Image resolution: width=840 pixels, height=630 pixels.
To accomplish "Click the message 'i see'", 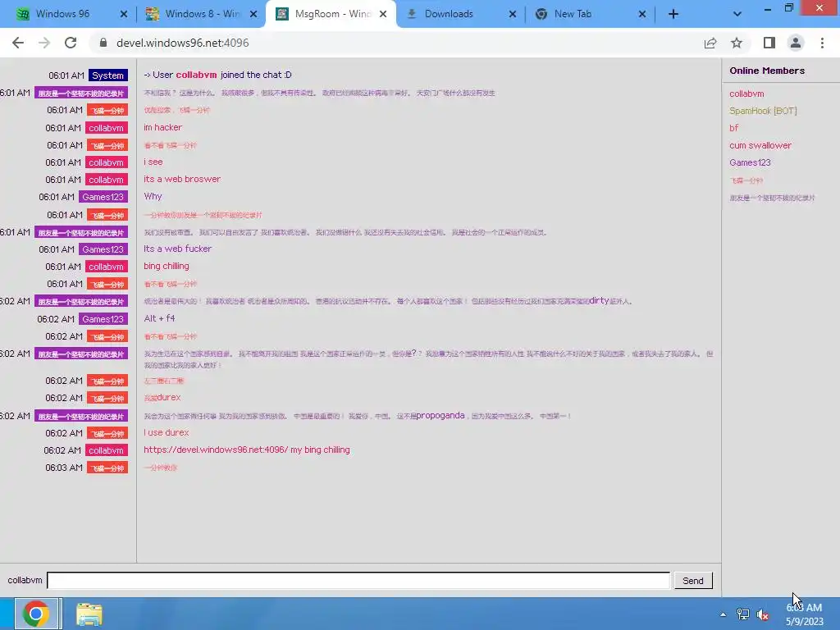I will (x=153, y=162).
